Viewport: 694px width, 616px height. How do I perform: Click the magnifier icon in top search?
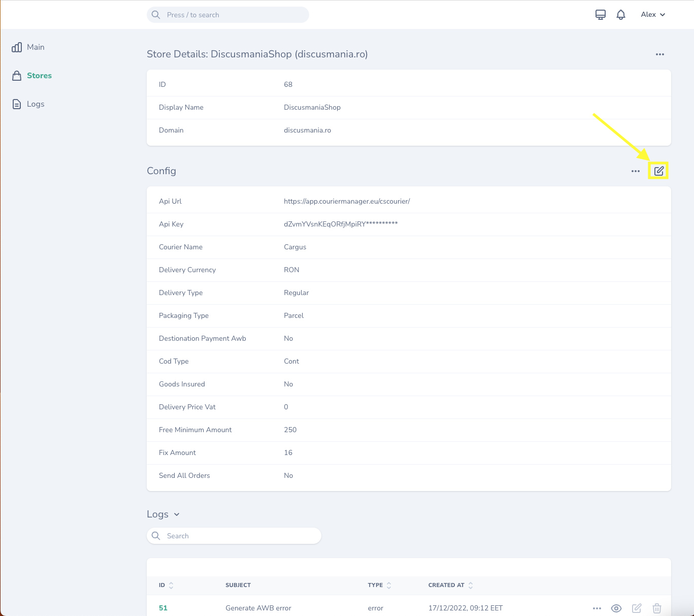[156, 15]
